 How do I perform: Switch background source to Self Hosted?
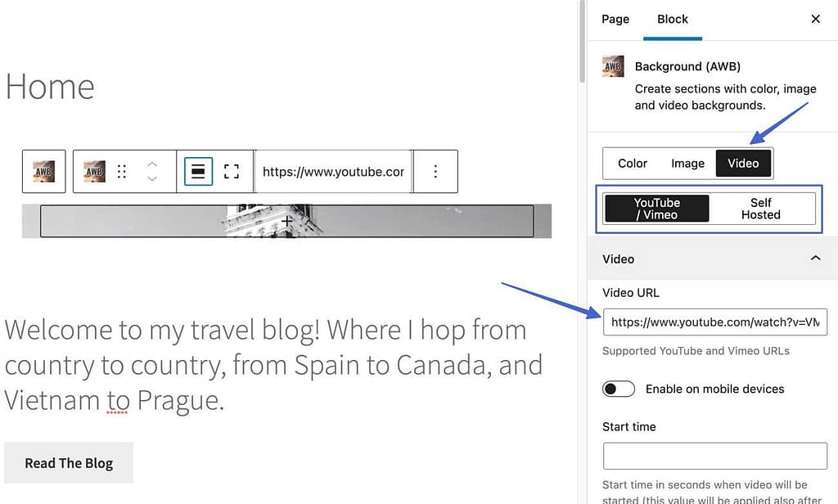coord(761,209)
